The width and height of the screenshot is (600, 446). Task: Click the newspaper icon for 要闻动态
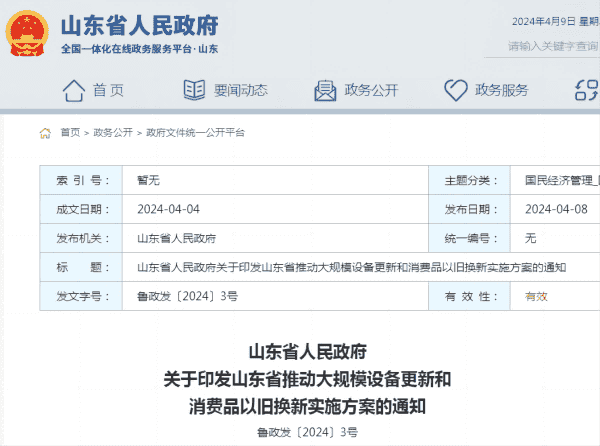tap(194, 90)
